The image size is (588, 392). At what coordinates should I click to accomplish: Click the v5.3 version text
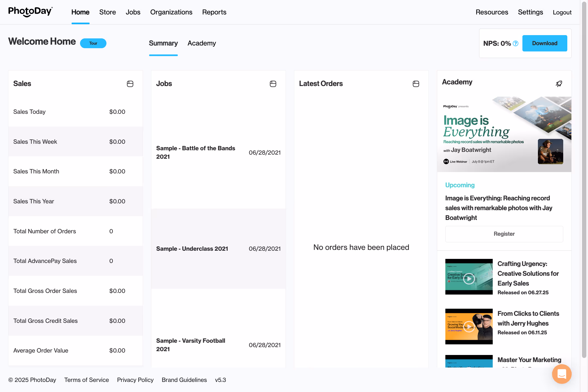coord(220,380)
